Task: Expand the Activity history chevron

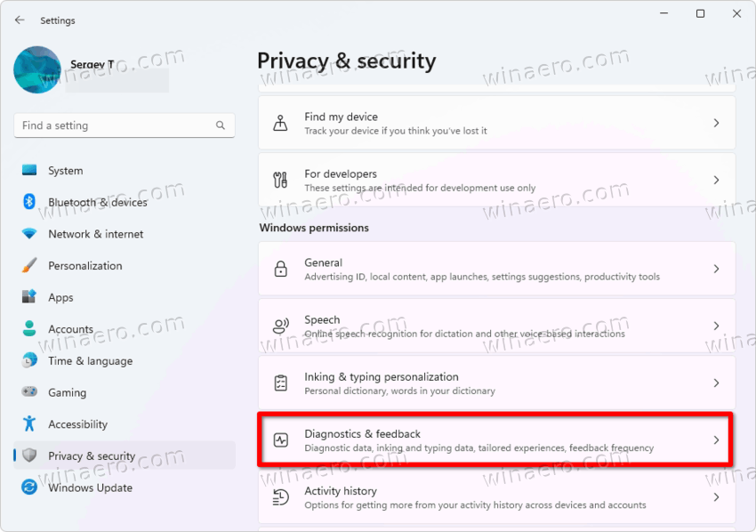Action: click(x=717, y=497)
